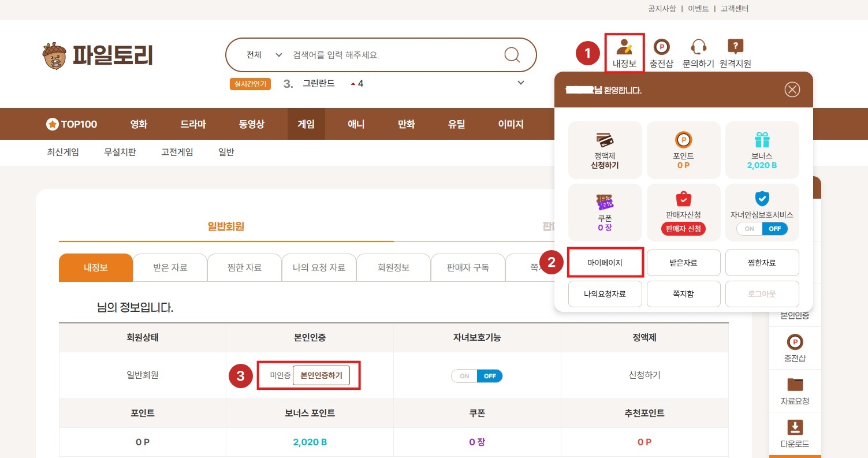Image resolution: width=868 pixels, height=458 pixels.
Task: Select the 이미지 menu item
Action: pyautogui.click(x=511, y=124)
